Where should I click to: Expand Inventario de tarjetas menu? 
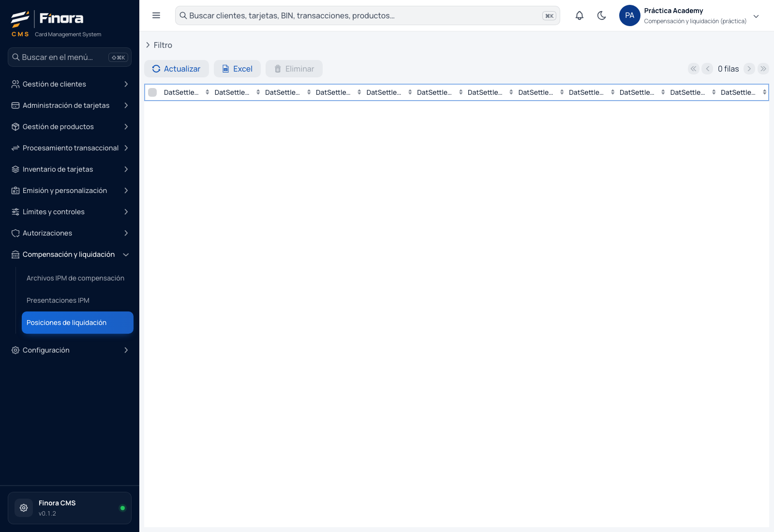coord(70,169)
